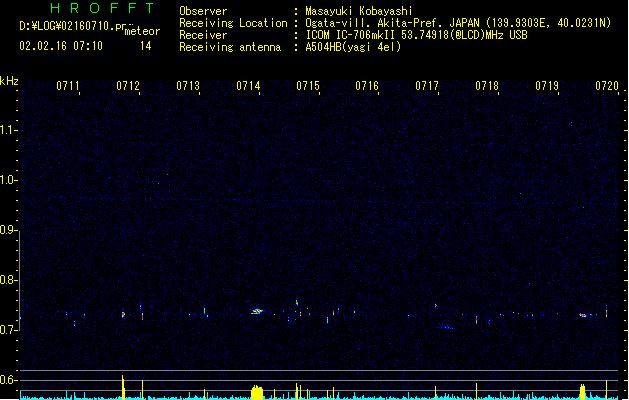Select the log file path D:¥LOG¥02160710
Screen dimensions: 629x400
(x=73, y=26)
